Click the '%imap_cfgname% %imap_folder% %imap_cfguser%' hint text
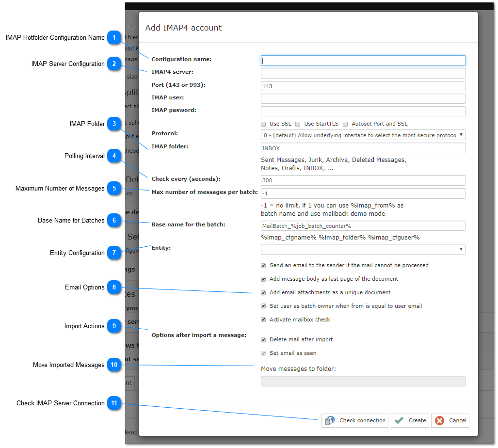 coord(340,238)
